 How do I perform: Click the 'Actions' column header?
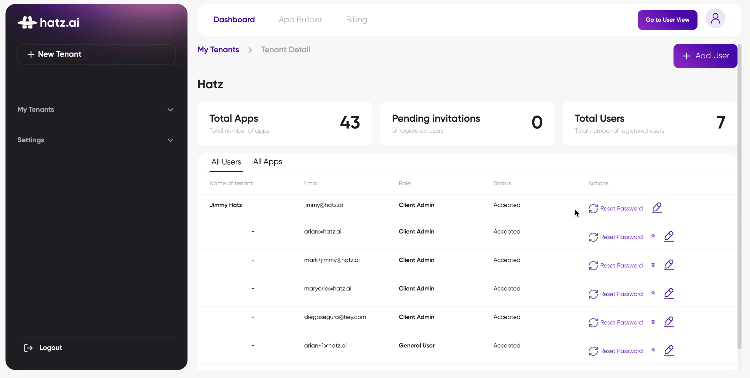point(598,183)
